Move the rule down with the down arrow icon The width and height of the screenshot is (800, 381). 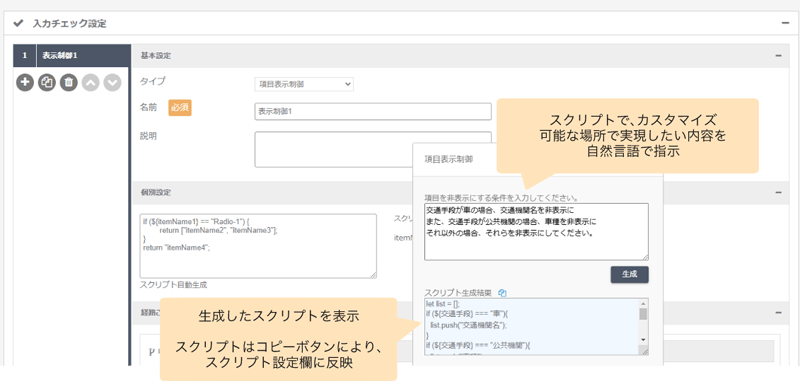click(x=112, y=82)
